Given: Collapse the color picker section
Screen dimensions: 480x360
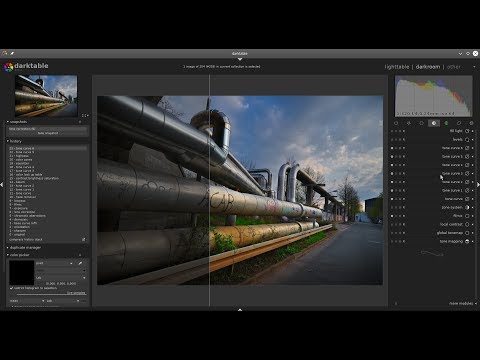Looking at the screenshot, I should pyautogui.click(x=8, y=255).
